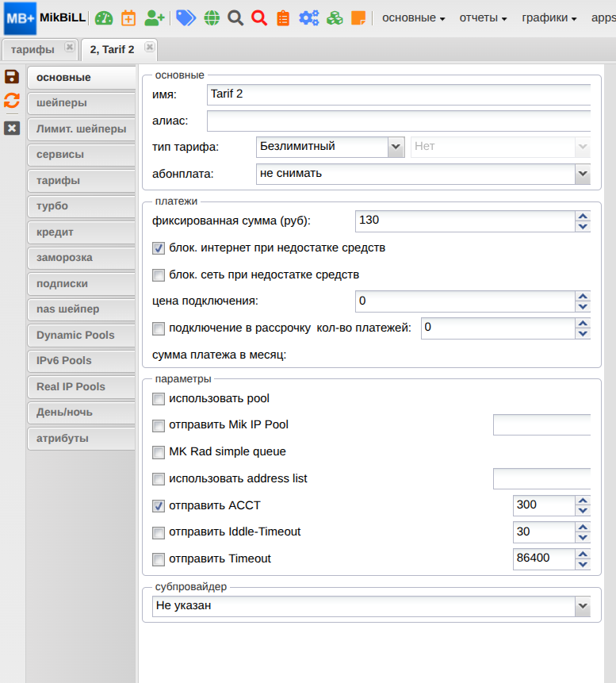Open the заморозка section
616x683 pixels.
pos(82,258)
